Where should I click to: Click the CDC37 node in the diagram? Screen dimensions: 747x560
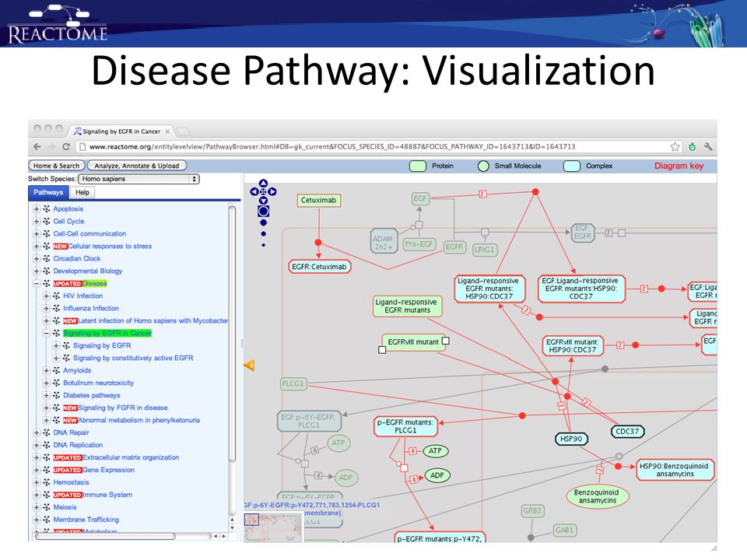pos(627,432)
